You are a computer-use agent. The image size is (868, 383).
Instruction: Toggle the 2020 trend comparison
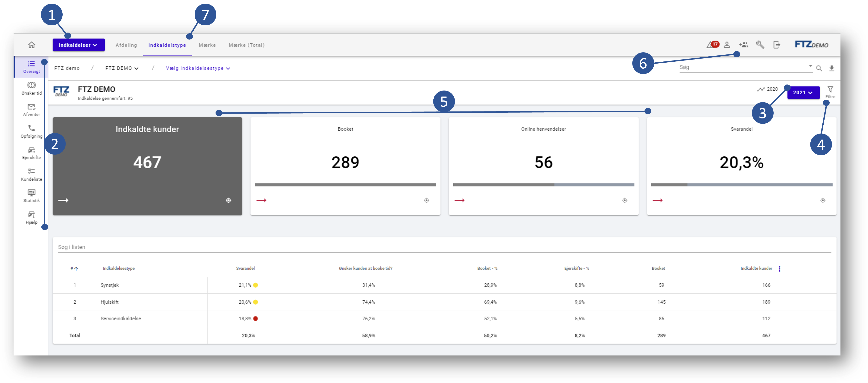[767, 89]
